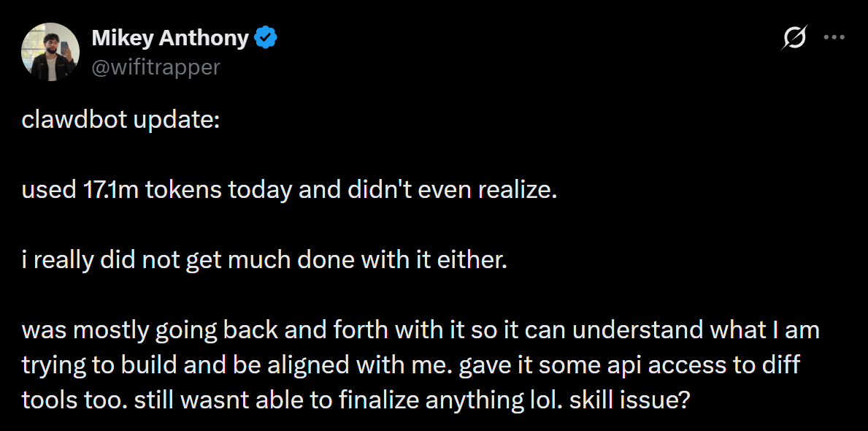Open Mikey Anthony's profile picture
This screenshot has width=868, height=431.
pyautogui.click(x=50, y=51)
